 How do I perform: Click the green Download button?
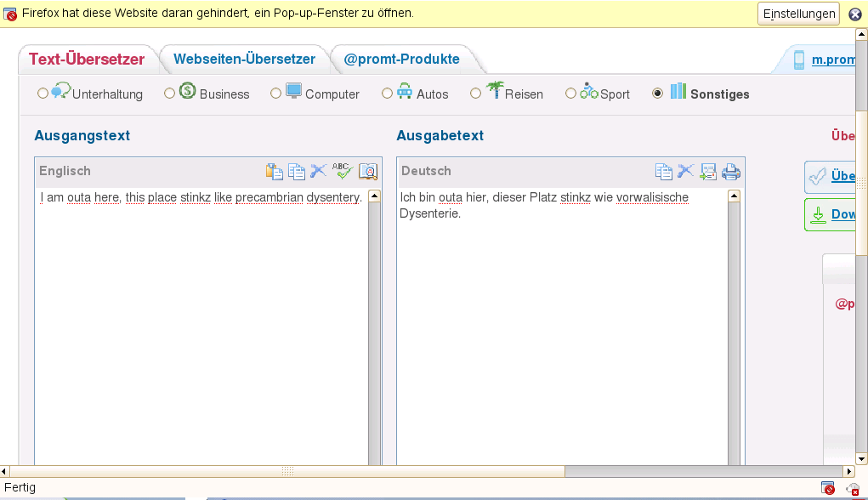[x=831, y=215]
